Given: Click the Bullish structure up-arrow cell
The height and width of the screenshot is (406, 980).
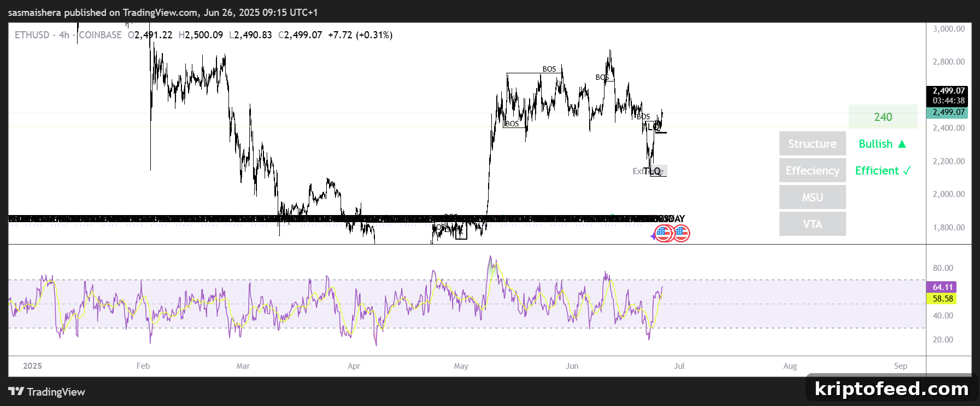Looking at the screenshot, I should pos(882,144).
